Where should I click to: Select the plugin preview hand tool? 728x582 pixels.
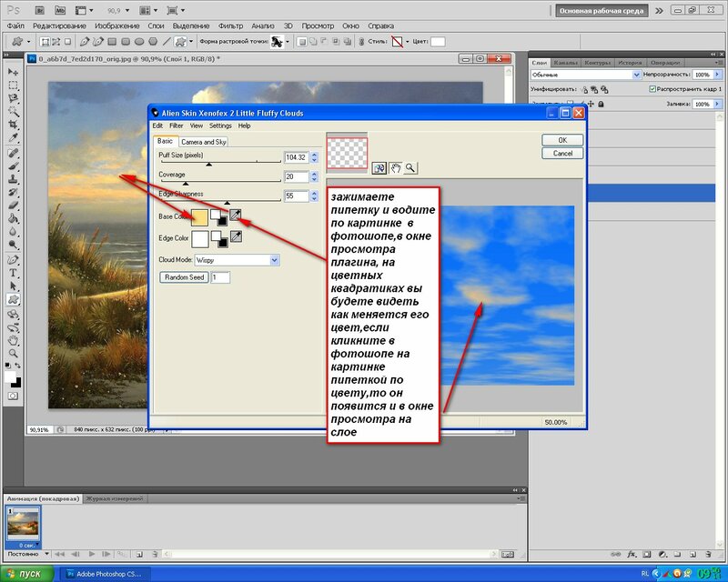point(395,168)
